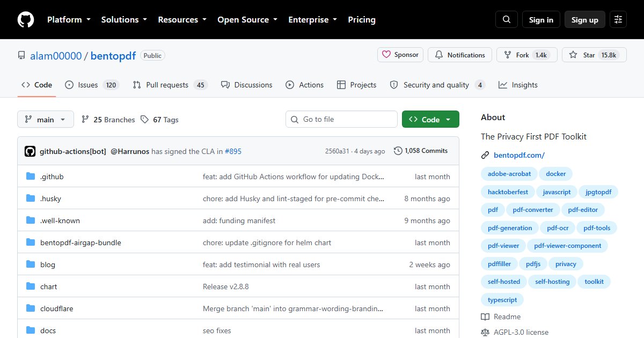The width and height of the screenshot is (644, 338).
Task: Click the pdf-ocr topic tag
Action: click(558, 228)
